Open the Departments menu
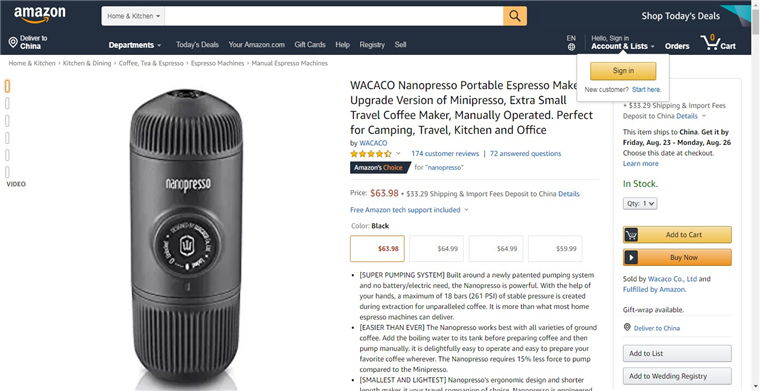Image resolution: width=760 pixels, height=391 pixels. coord(135,45)
